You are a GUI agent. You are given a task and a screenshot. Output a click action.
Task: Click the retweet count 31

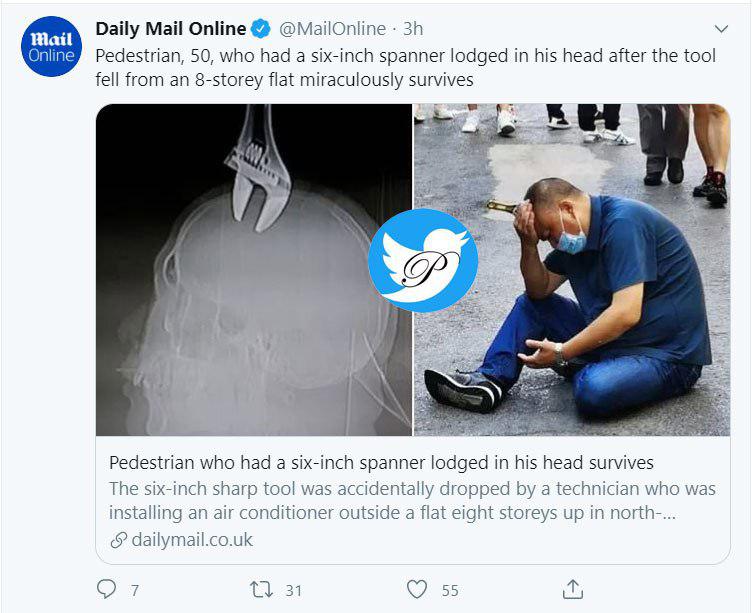pyautogui.click(x=293, y=590)
